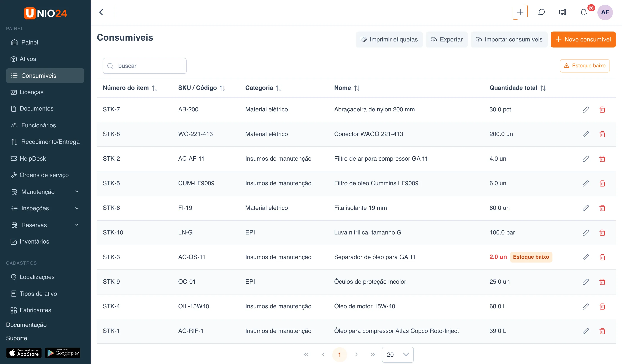Screen dimensions: 622x364
Task: Open the chat messages icon
Action: coord(541,12)
